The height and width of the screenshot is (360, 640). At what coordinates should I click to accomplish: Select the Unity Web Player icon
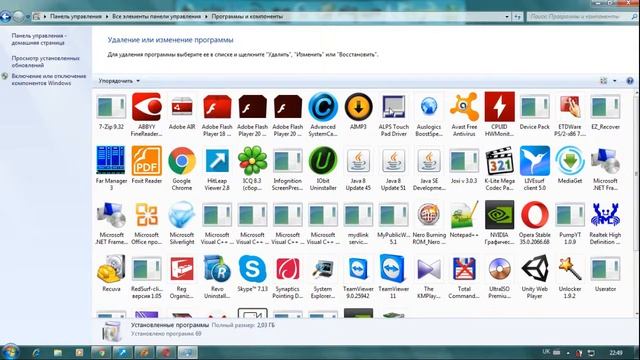pos(535,269)
